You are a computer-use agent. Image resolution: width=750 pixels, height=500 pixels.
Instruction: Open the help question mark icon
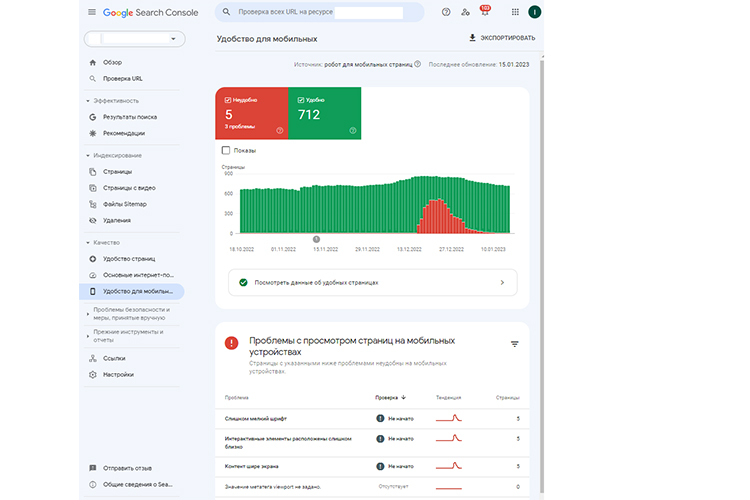[x=446, y=12]
